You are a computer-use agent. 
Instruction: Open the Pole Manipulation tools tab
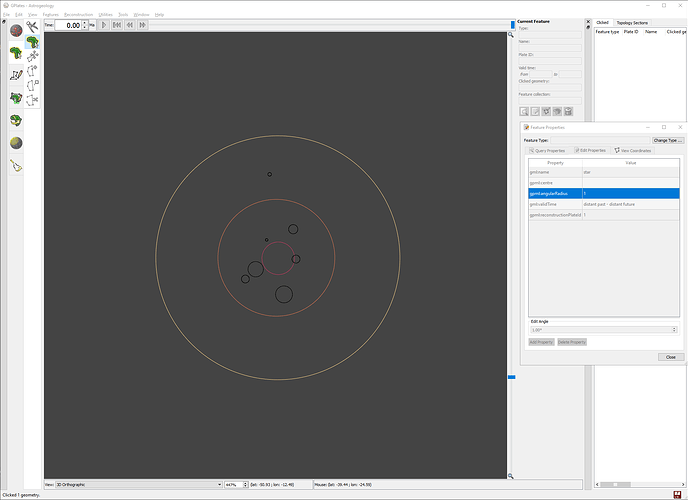(x=16, y=121)
